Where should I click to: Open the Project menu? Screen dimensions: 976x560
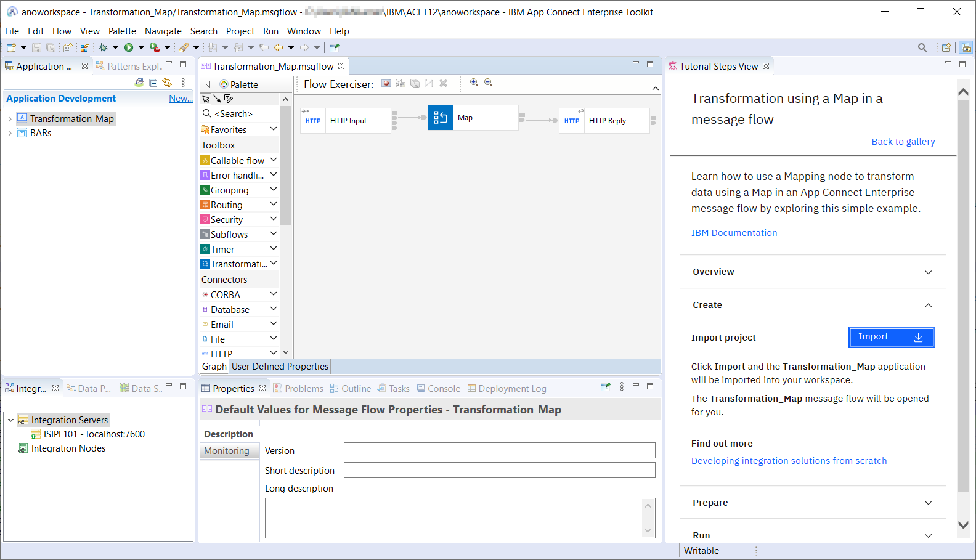(240, 31)
